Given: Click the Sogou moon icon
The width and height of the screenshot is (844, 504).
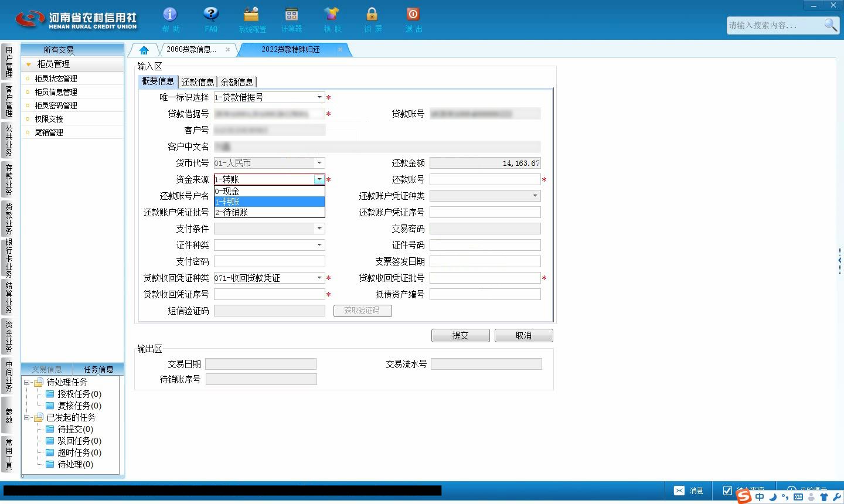Looking at the screenshot, I should tap(772, 497).
